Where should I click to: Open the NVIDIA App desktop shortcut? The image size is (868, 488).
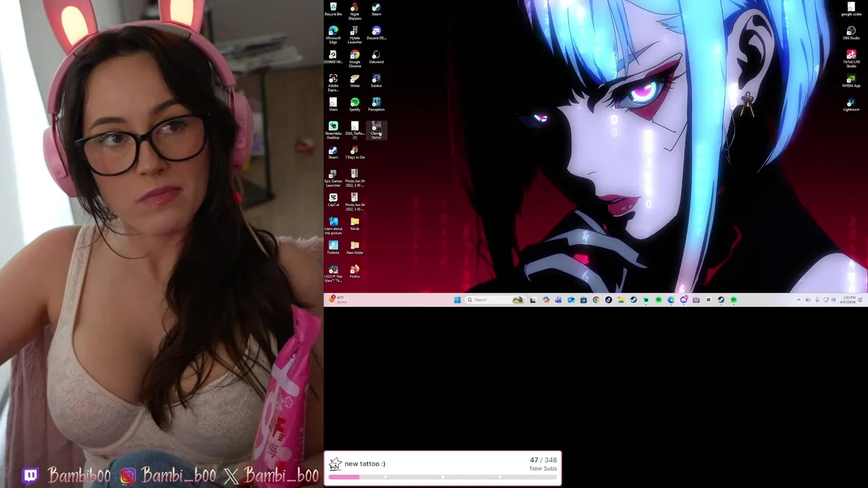point(851,81)
